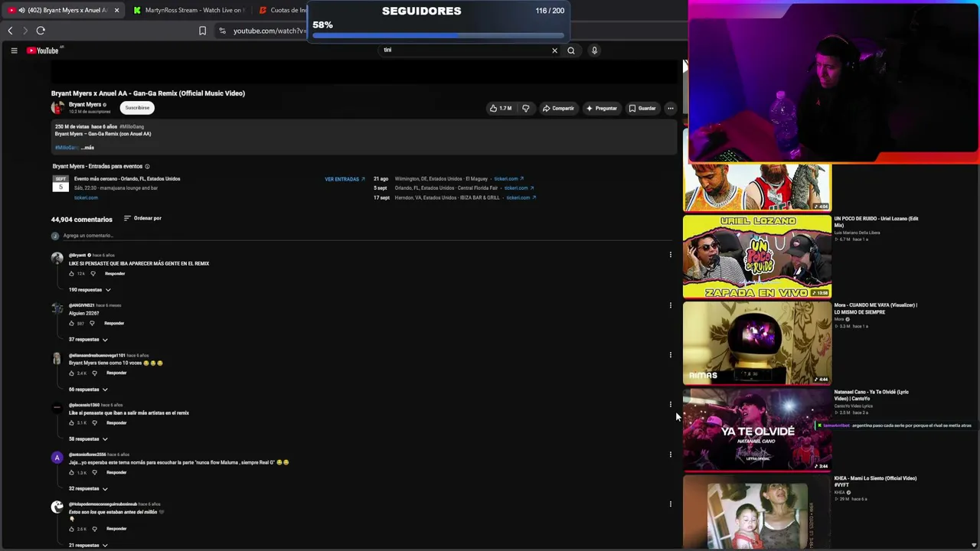Switch to the Cuotas tab
This screenshot has height=551, width=980.
[x=281, y=10]
